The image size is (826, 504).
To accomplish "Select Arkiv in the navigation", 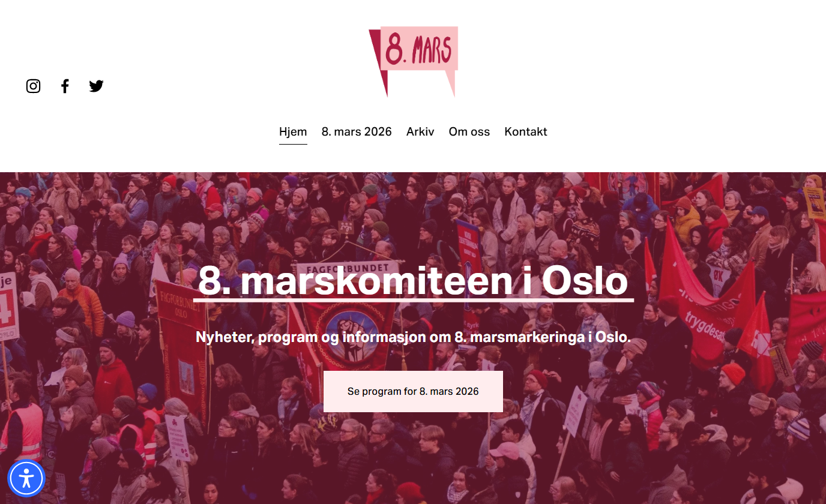I will [420, 131].
